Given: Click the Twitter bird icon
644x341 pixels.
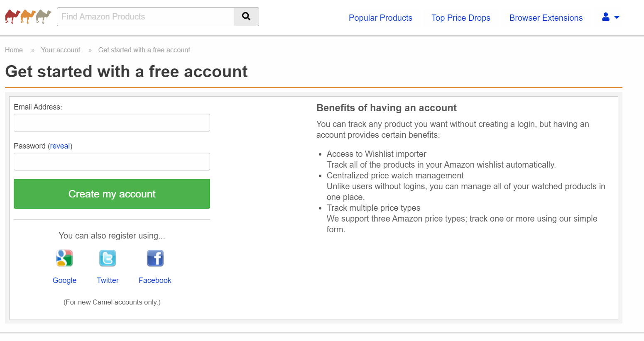Looking at the screenshot, I should (x=108, y=258).
